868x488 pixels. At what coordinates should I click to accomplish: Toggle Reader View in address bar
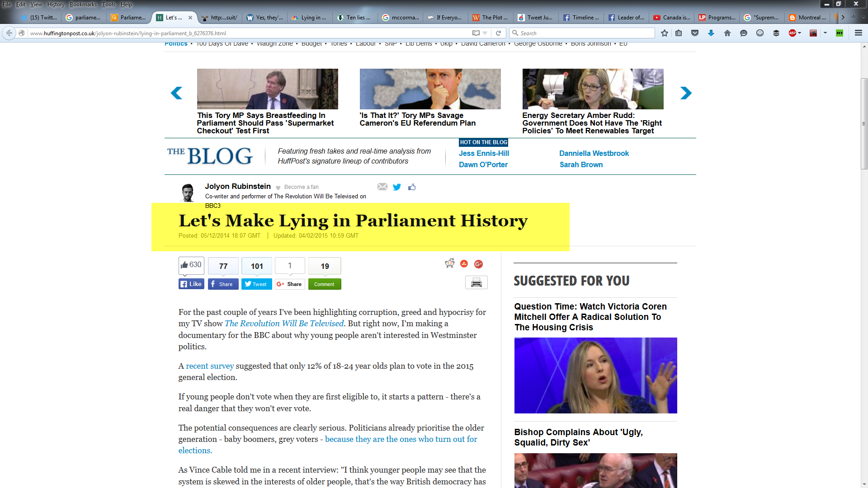(476, 33)
